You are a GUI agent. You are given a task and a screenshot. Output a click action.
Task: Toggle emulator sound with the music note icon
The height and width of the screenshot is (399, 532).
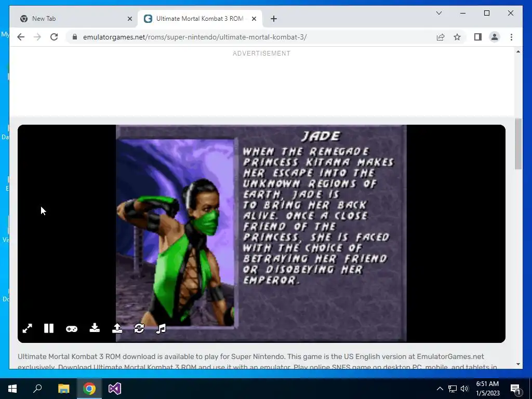point(161,328)
